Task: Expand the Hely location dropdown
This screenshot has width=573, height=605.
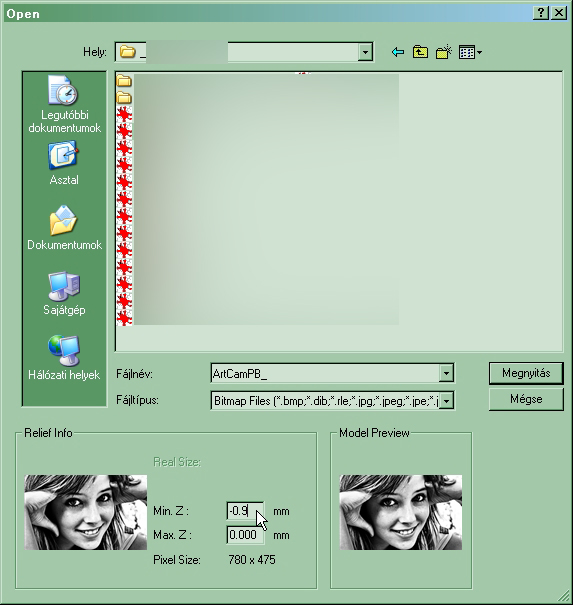Action: (365, 52)
